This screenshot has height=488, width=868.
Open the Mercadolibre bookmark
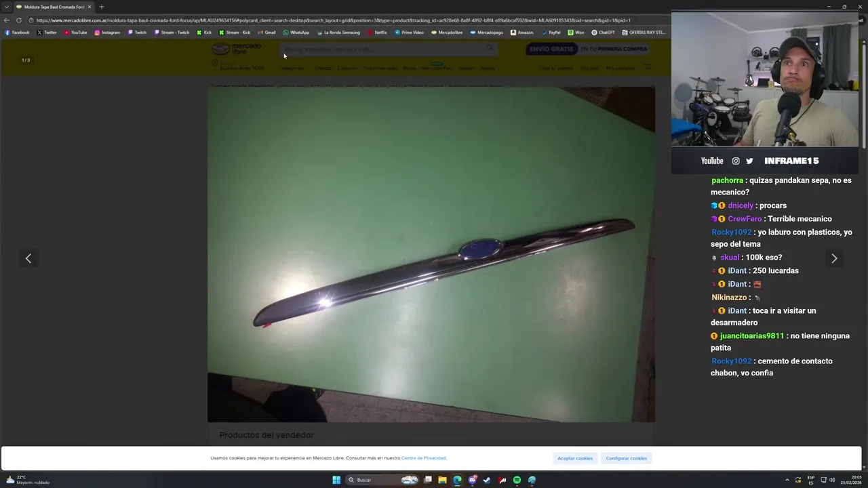(x=447, y=33)
